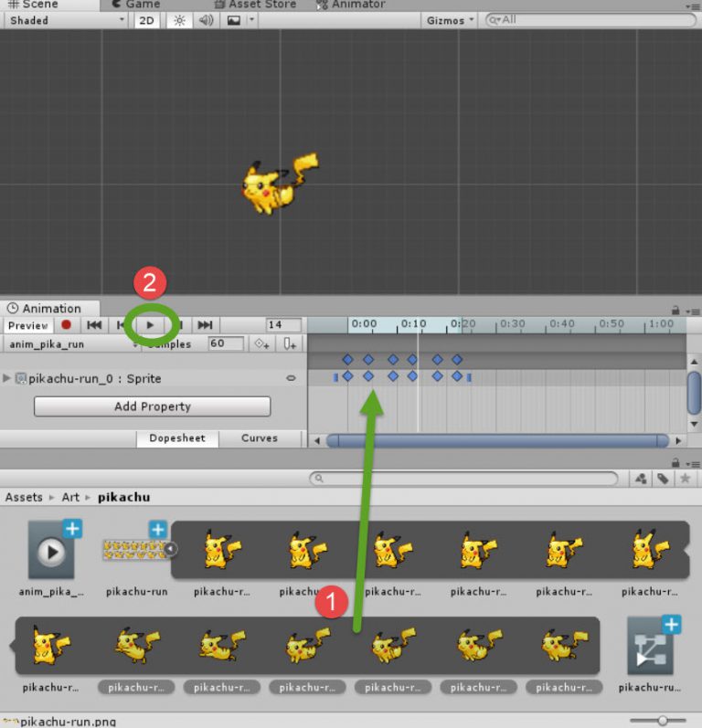Jump to the first keyframe of the clip
The height and width of the screenshot is (728, 702).
pyautogui.click(x=94, y=325)
